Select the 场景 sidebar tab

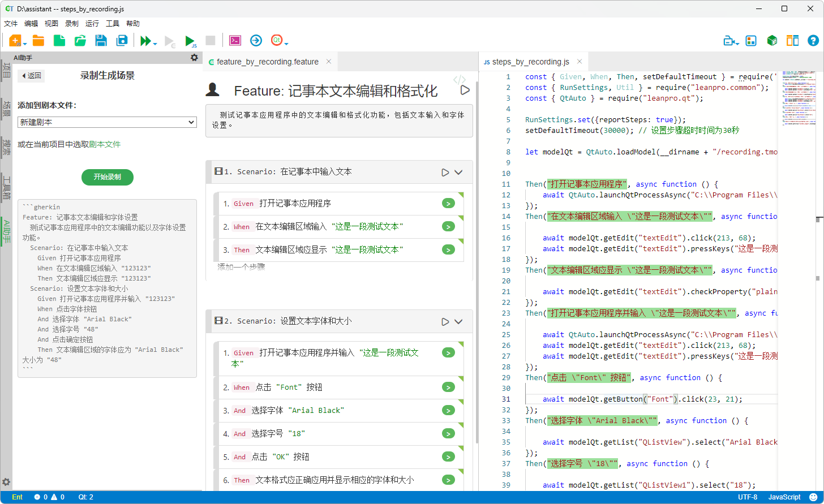click(x=6, y=108)
